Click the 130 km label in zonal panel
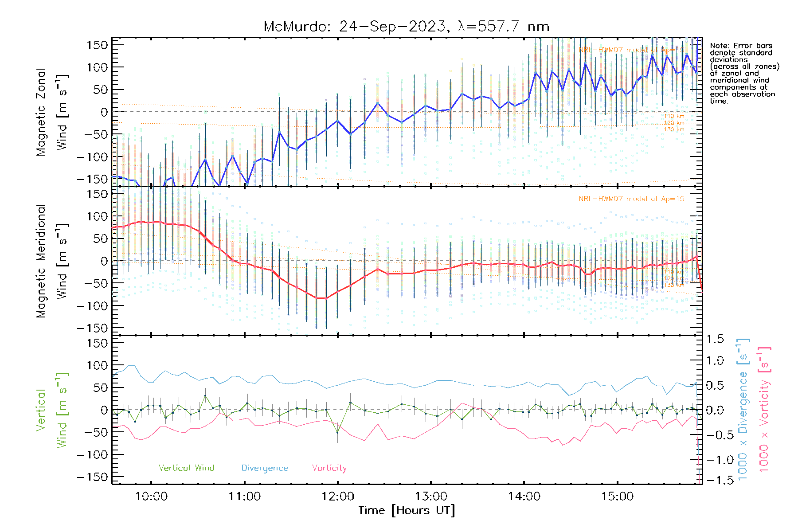This screenshot has height=532, width=798. (674, 129)
